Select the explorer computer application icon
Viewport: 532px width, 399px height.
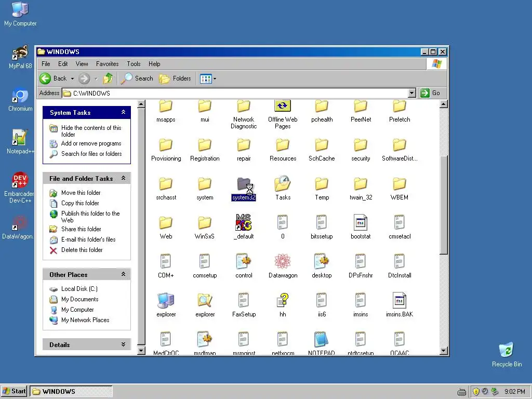point(166,300)
